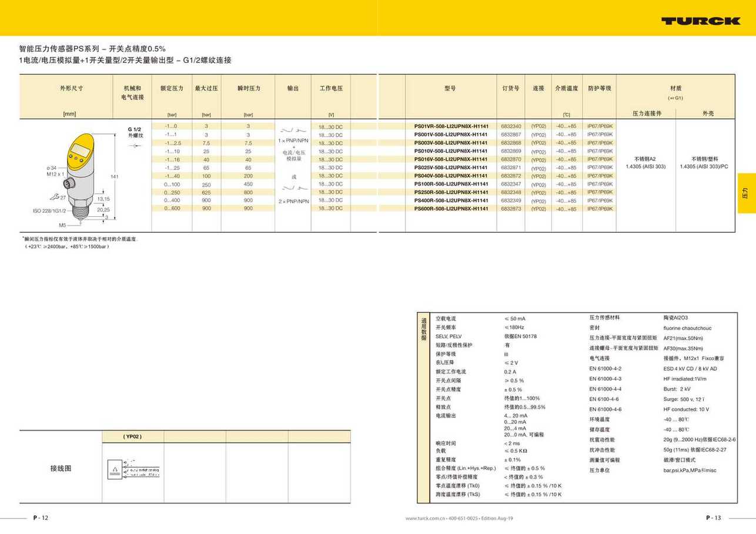Viewport: 756px width, 534px height.
Task: Click model PS100R-508-LI2UPN8X-H1141
Action: tap(451, 184)
